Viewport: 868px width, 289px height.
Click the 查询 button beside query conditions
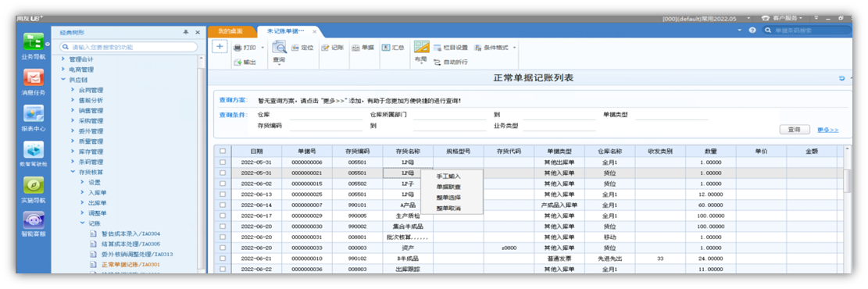[794, 129]
